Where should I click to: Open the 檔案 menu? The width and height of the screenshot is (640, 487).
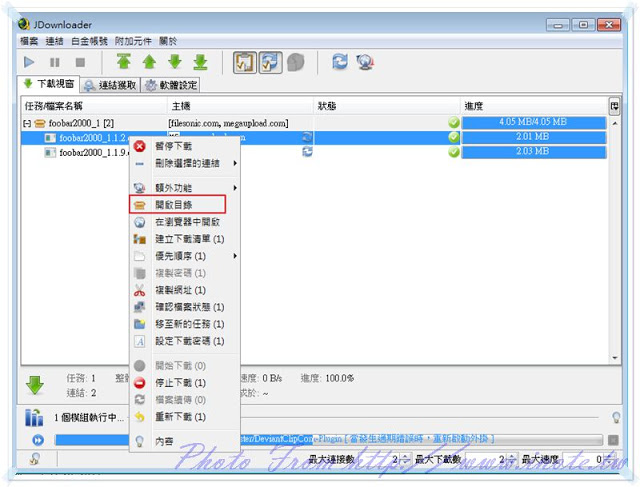(x=29, y=41)
